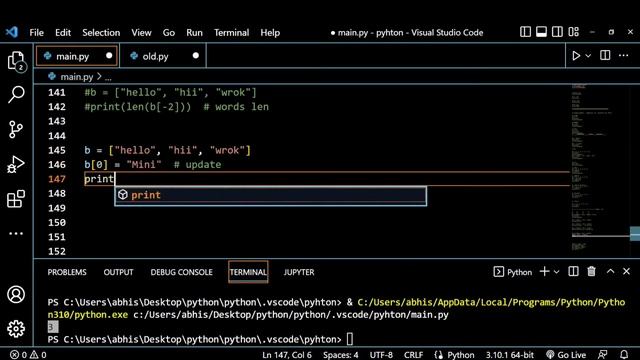Select the TERMINAL panel tab

(x=248, y=272)
